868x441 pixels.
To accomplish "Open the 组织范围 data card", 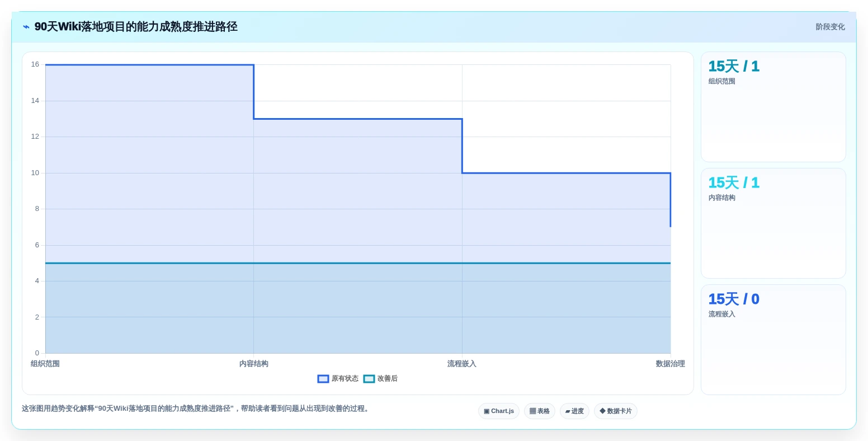I will pos(773,107).
